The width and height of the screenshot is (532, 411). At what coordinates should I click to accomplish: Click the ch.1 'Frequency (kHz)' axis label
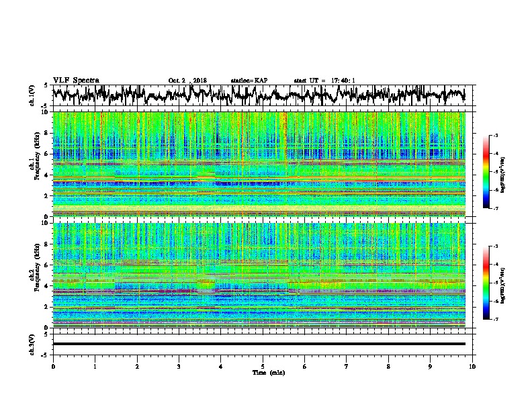(37, 156)
